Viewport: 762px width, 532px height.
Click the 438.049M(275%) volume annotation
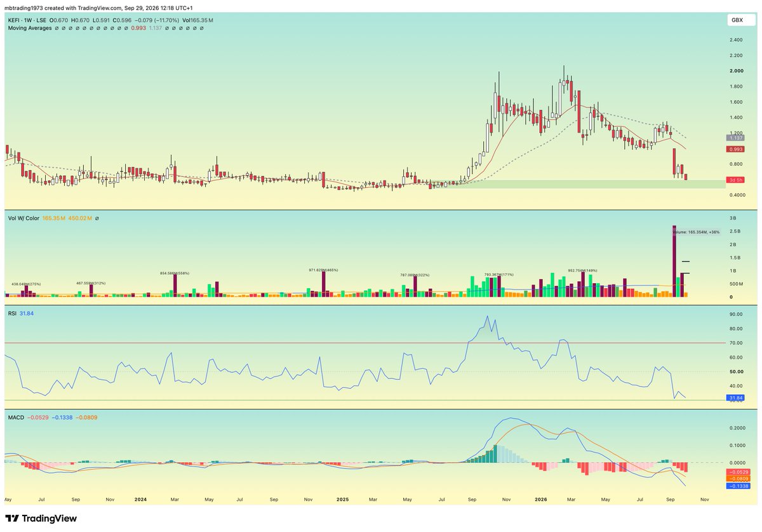coord(27,284)
